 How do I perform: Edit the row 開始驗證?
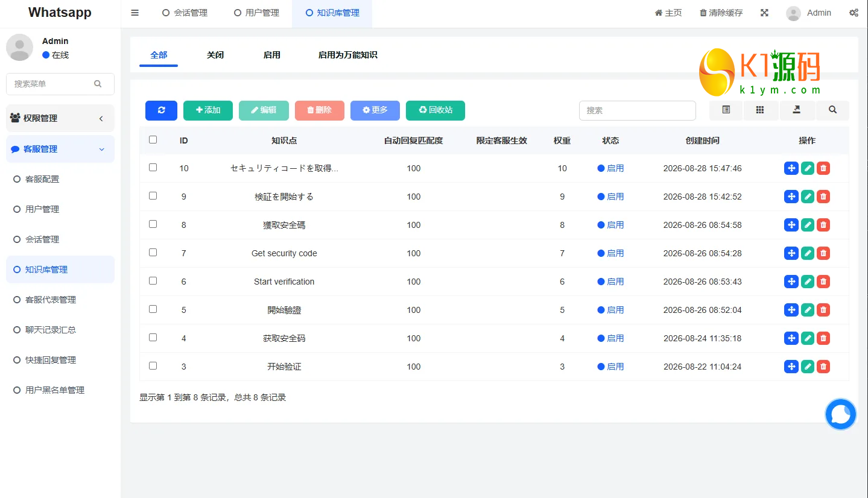coord(808,310)
